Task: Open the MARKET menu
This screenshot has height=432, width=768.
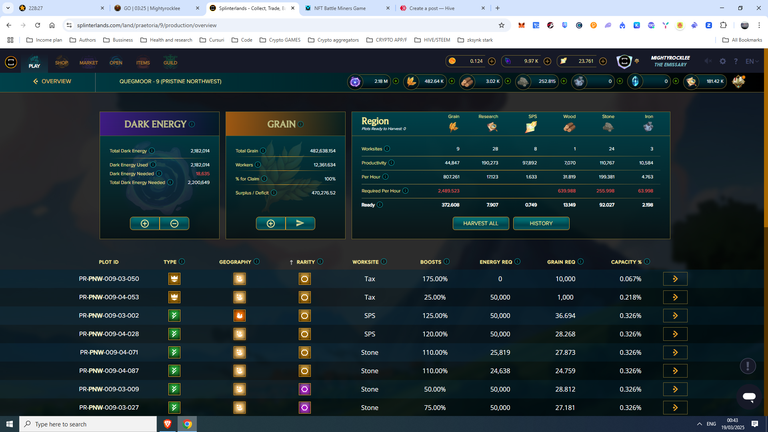Action: pyautogui.click(x=89, y=62)
